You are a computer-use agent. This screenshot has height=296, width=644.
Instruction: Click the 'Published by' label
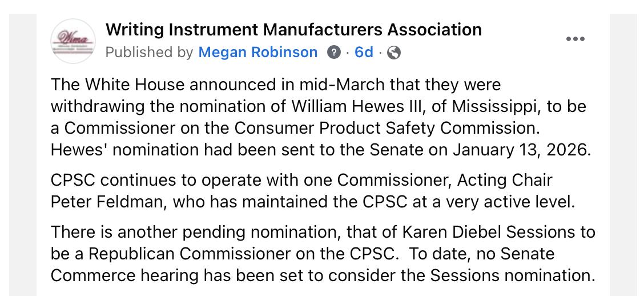149,52
